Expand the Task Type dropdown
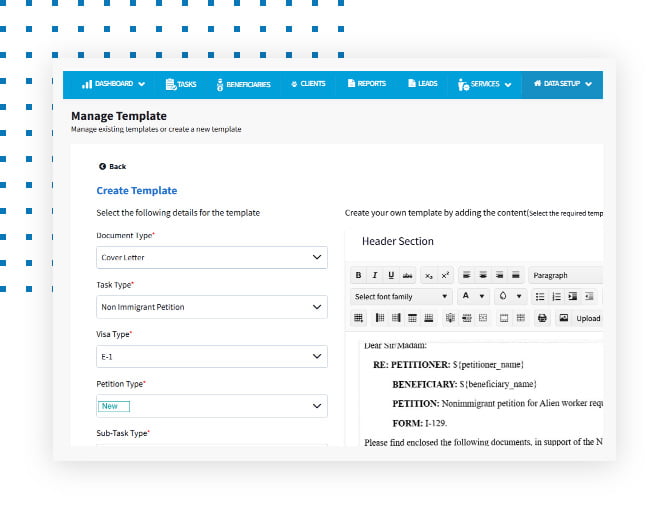The height and width of the screenshot is (508, 660). coord(212,307)
